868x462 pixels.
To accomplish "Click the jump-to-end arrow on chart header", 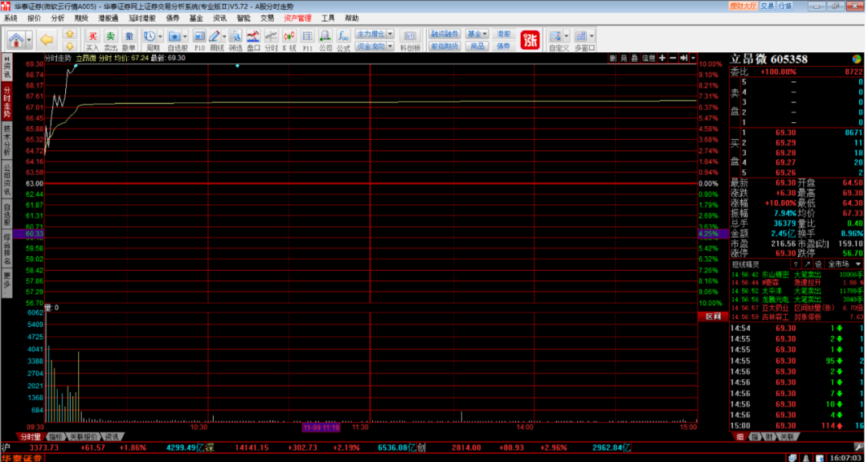I will [x=684, y=58].
